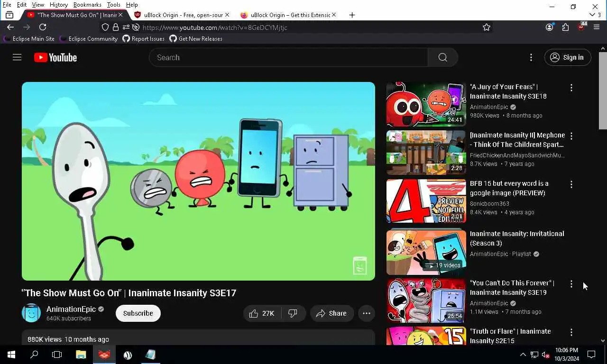Go to YouTube home via logo
Viewport: 607px width, 364px height.
[55, 57]
